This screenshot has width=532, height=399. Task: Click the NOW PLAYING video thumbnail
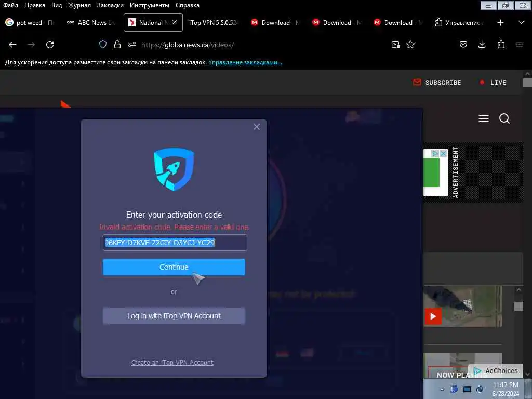point(463,366)
